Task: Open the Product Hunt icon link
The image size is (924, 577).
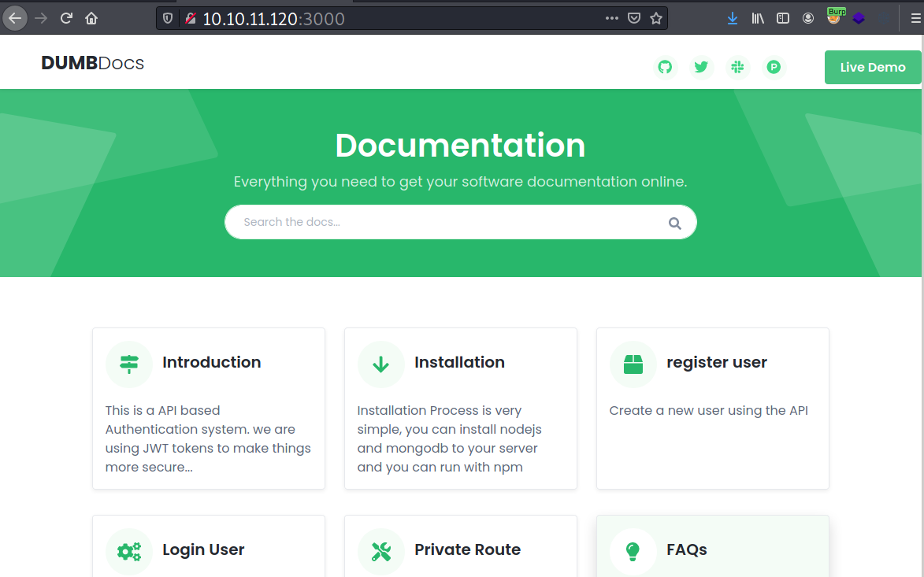Action: coord(774,68)
